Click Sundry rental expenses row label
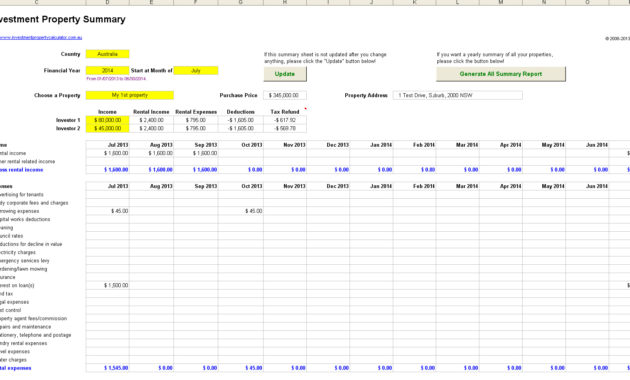The width and height of the screenshot is (630, 380). click(x=23, y=343)
